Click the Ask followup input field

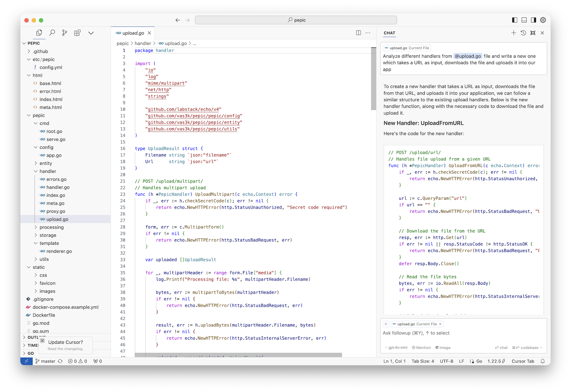(463, 333)
